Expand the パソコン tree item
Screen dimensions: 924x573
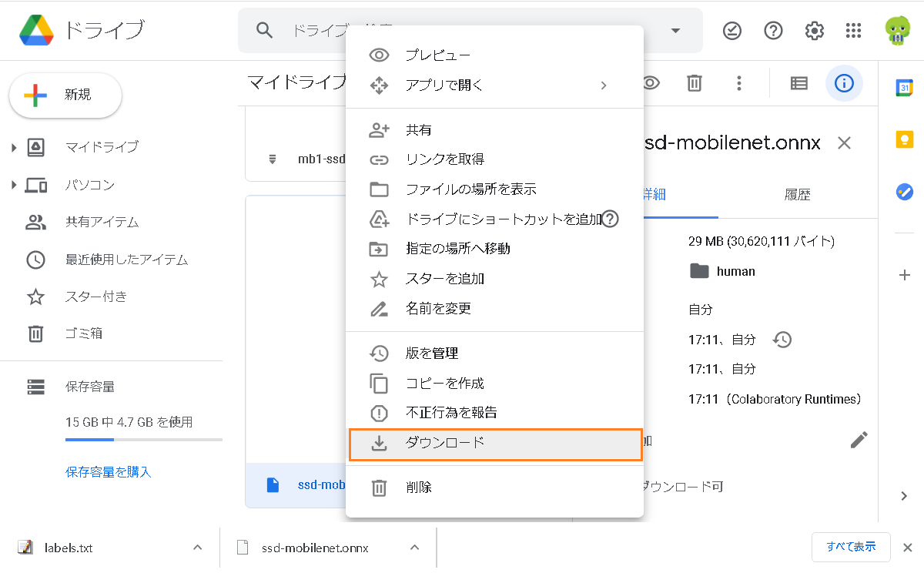[x=14, y=185]
